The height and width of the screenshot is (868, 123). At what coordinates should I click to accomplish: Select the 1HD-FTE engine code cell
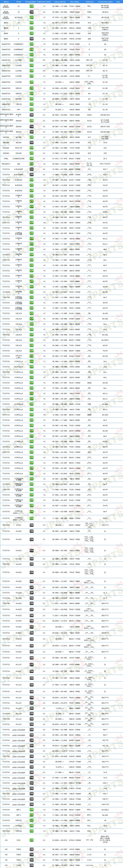[105, 804]
